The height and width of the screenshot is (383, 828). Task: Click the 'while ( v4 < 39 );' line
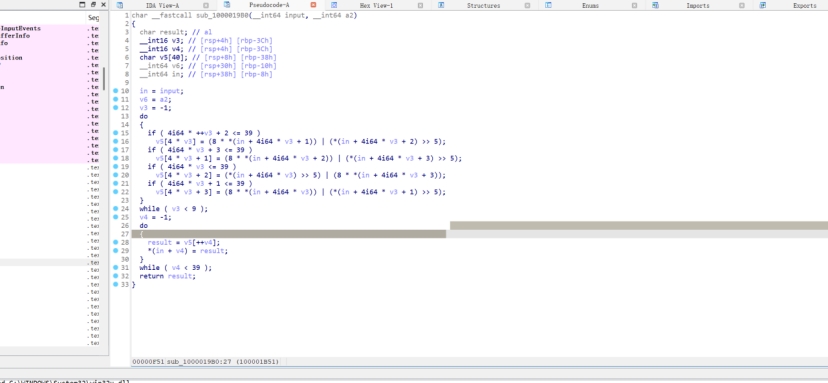coord(176,268)
